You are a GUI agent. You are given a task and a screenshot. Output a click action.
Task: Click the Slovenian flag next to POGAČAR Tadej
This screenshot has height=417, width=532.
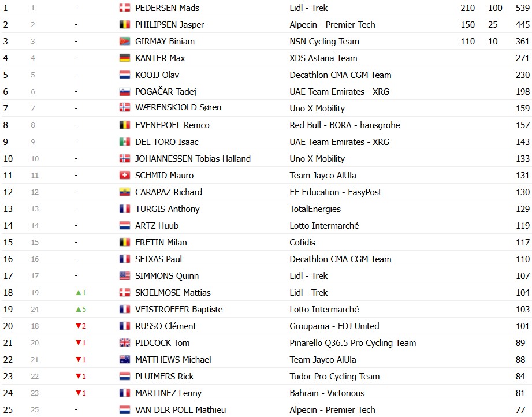coord(125,92)
